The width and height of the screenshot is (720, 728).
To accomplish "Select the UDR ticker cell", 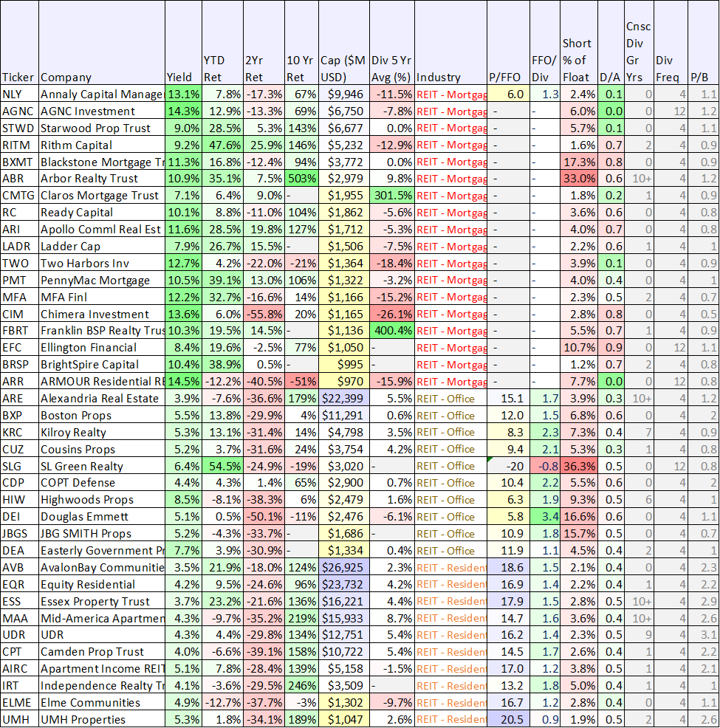I will coord(19,635).
